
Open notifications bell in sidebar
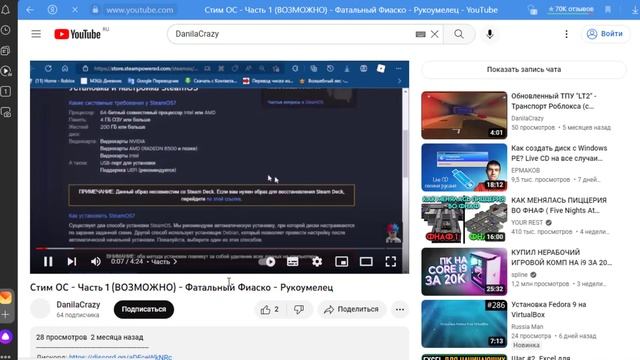point(6,9)
